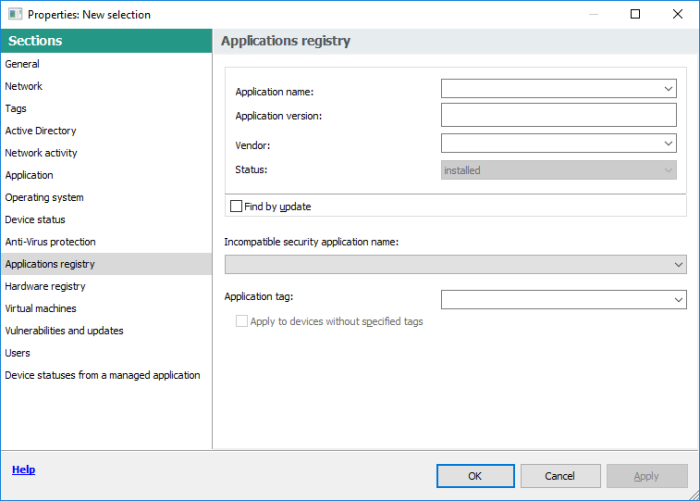This screenshot has width=700, height=501.
Task: Switch to the Anti-Virus protection section
Action: point(50,242)
